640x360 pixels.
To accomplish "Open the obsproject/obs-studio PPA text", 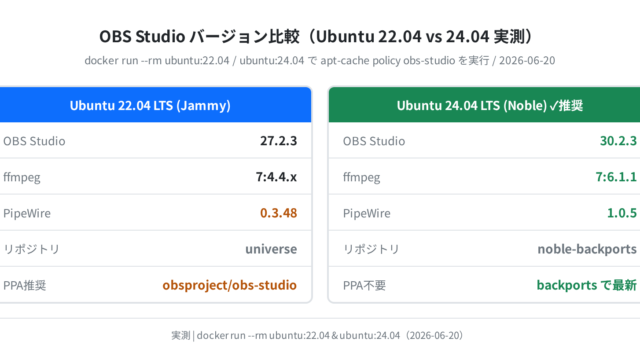I will click(229, 285).
